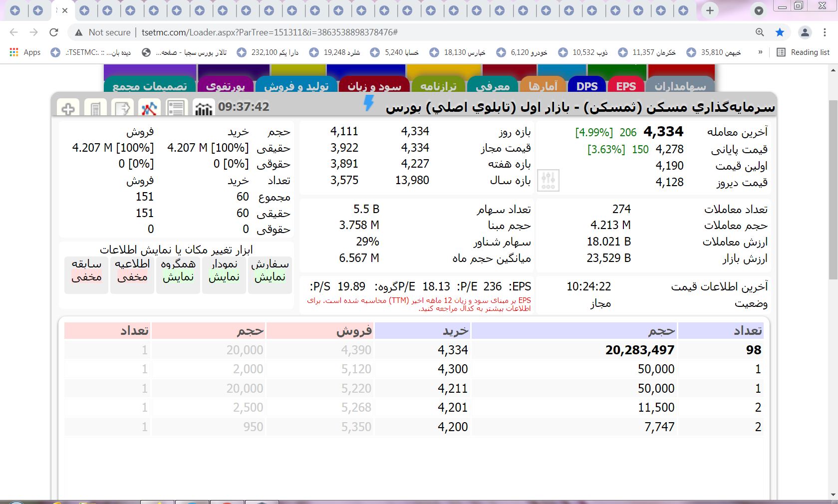Show more bookmarks with the chevron

760,52
